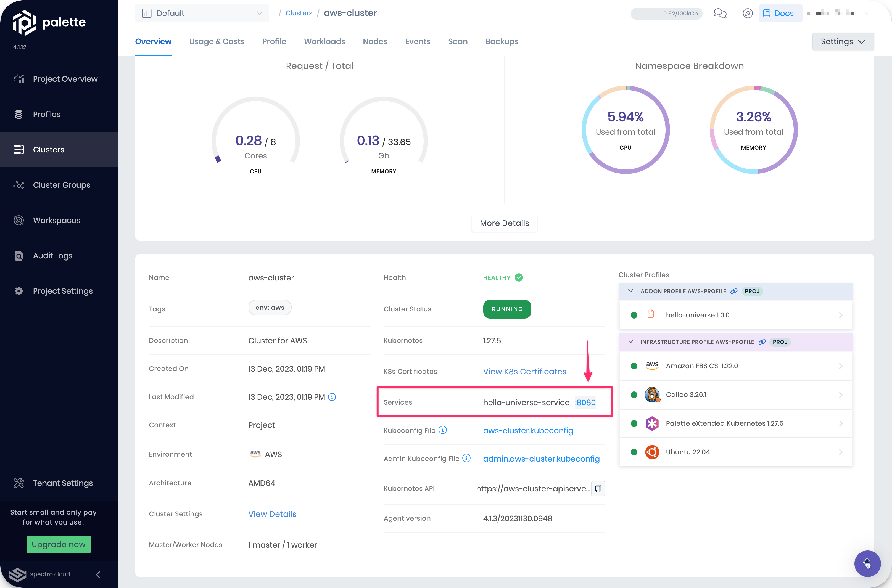
Task: Collapse the Infrastructure Profile AWS-Profile section
Action: coord(630,341)
